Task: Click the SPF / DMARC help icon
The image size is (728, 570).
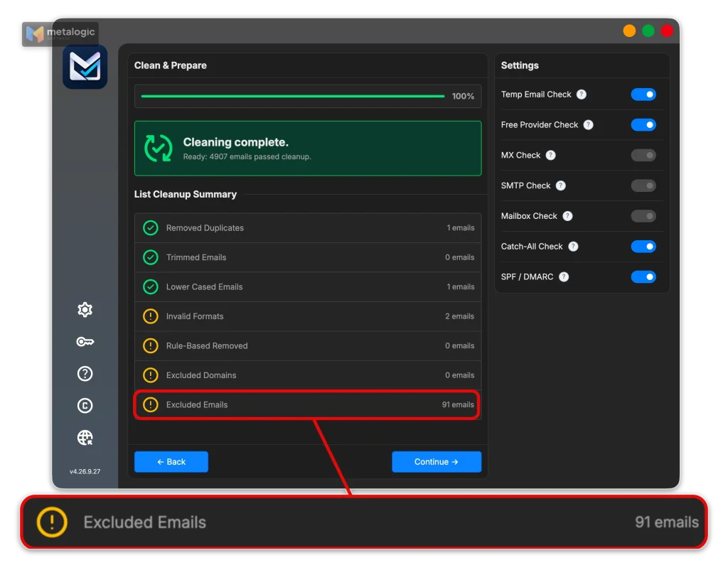Action: (x=564, y=277)
